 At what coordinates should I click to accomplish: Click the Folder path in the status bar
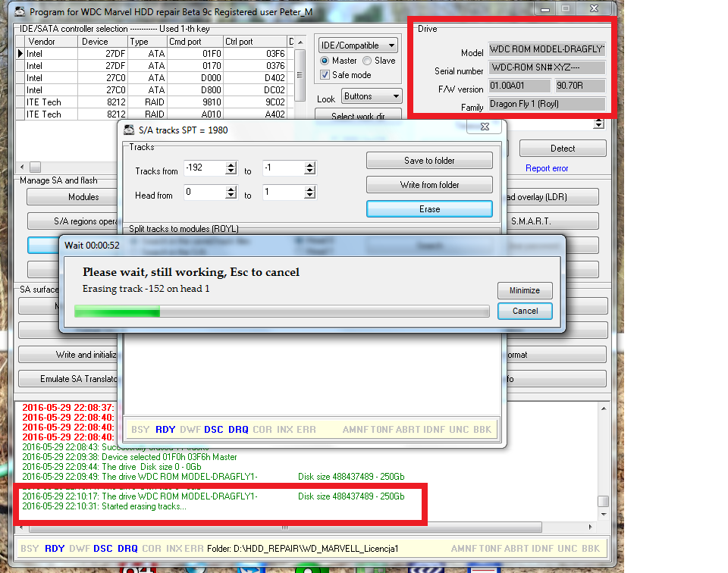303,549
